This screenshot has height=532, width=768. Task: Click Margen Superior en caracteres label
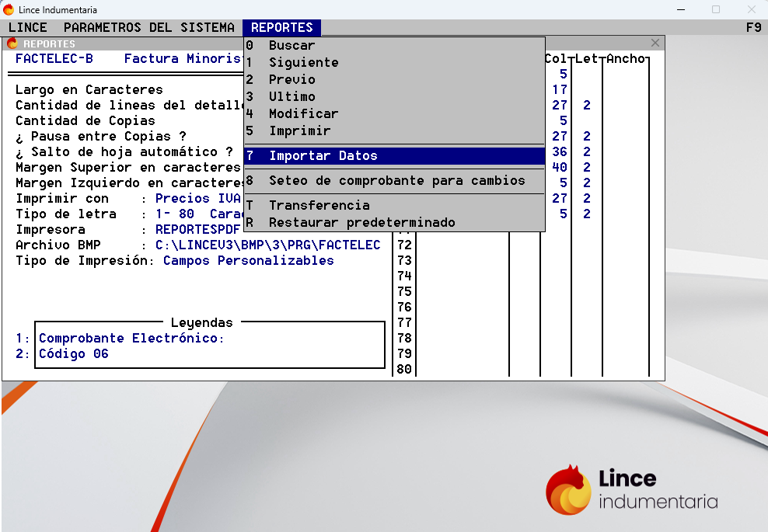click(x=128, y=168)
